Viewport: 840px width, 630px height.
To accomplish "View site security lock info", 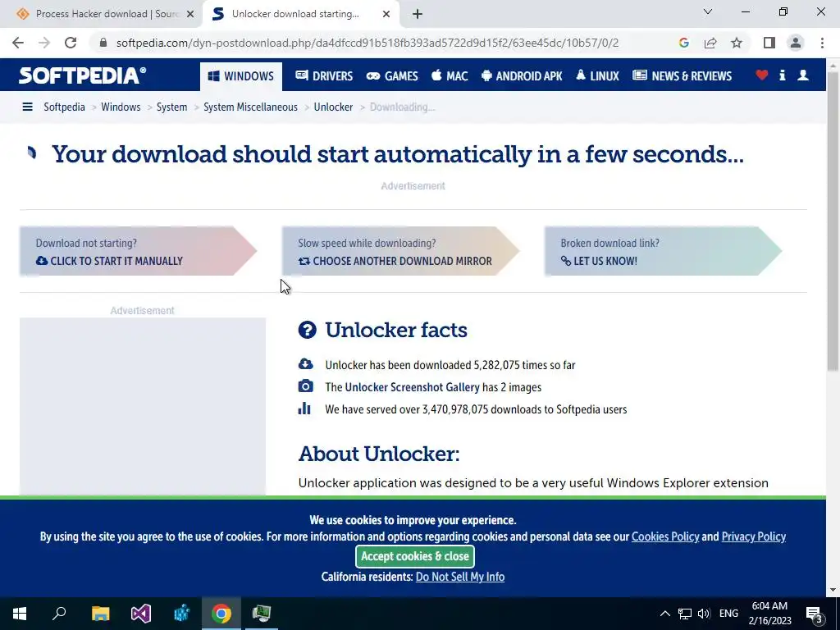I will pyautogui.click(x=103, y=43).
